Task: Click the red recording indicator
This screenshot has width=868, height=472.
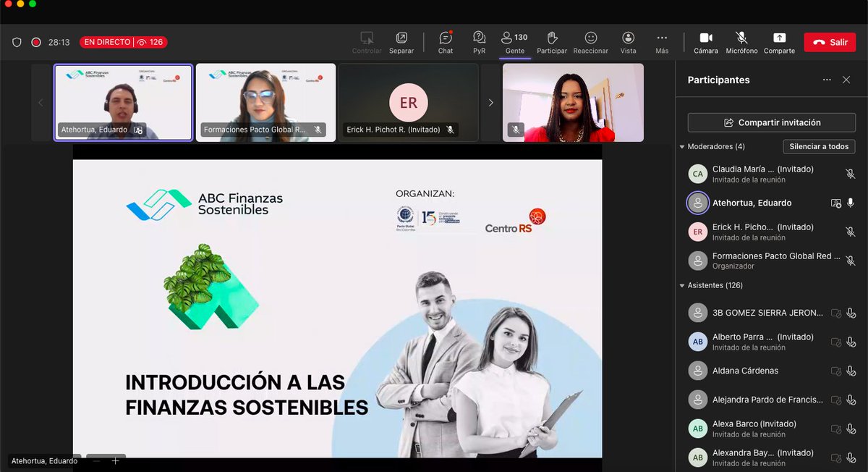Action: (x=36, y=42)
